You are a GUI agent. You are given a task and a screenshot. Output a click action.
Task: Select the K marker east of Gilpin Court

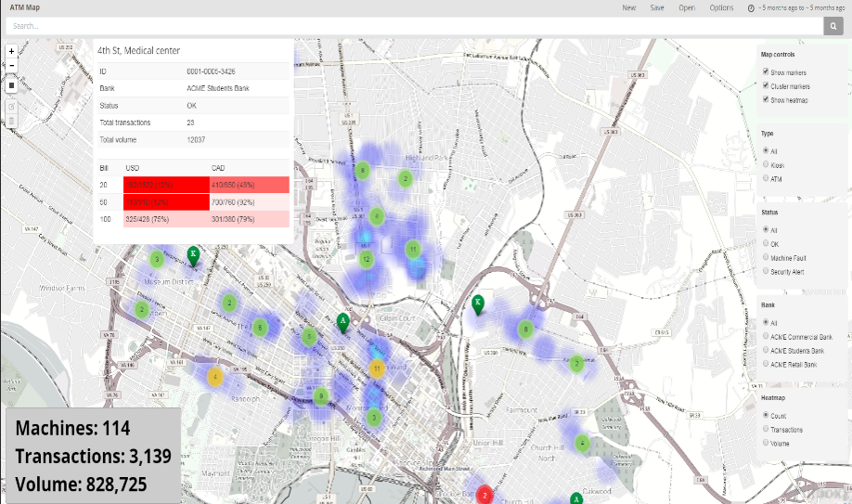point(478,304)
